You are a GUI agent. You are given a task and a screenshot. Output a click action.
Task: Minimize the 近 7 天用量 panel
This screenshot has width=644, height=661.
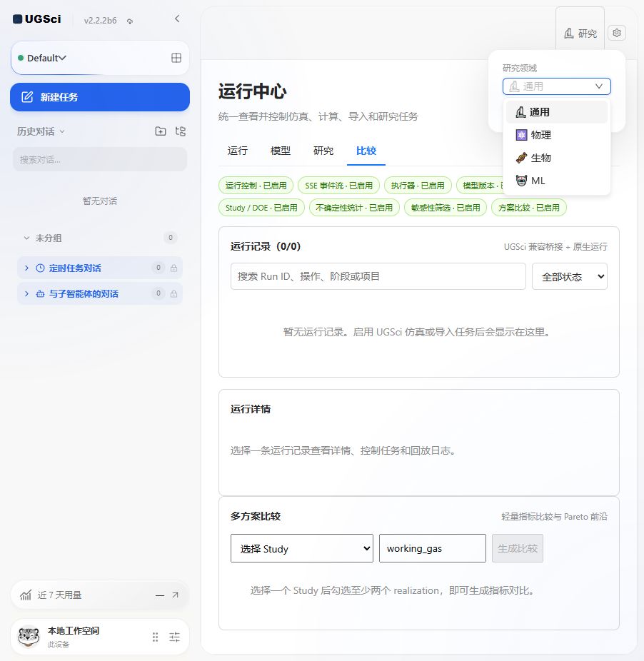click(x=160, y=595)
